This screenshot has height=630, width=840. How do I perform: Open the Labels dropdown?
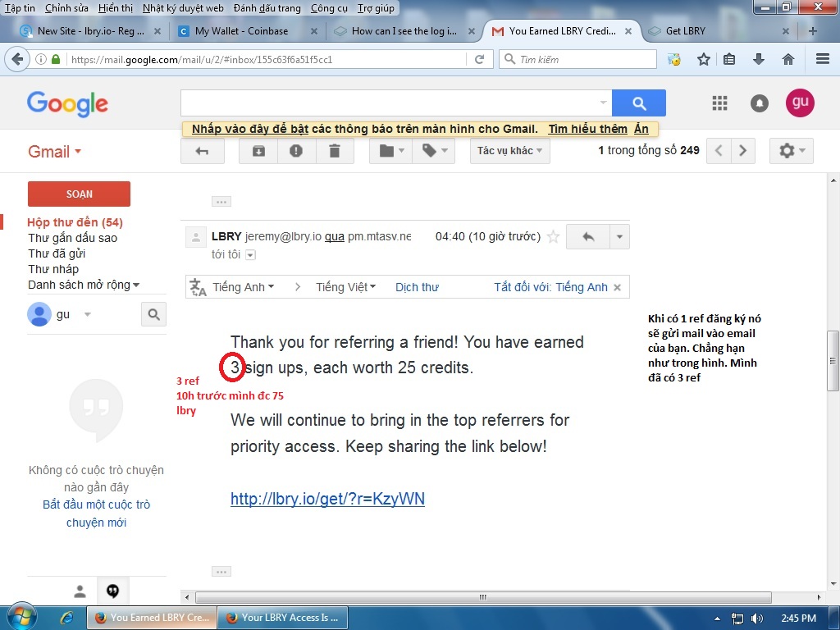pyautogui.click(x=433, y=151)
